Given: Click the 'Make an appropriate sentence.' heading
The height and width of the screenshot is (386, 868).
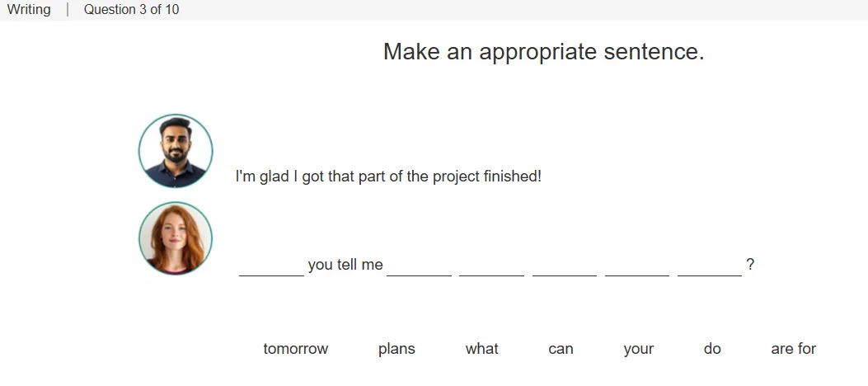Looking at the screenshot, I should pos(543,52).
